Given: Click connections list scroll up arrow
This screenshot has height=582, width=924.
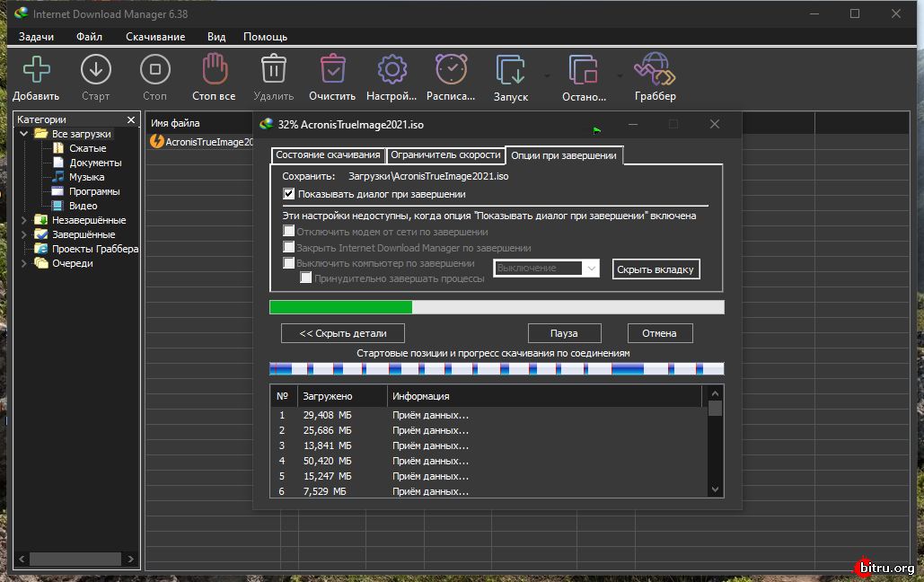Looking at the screenshot, I should point(715,393).
